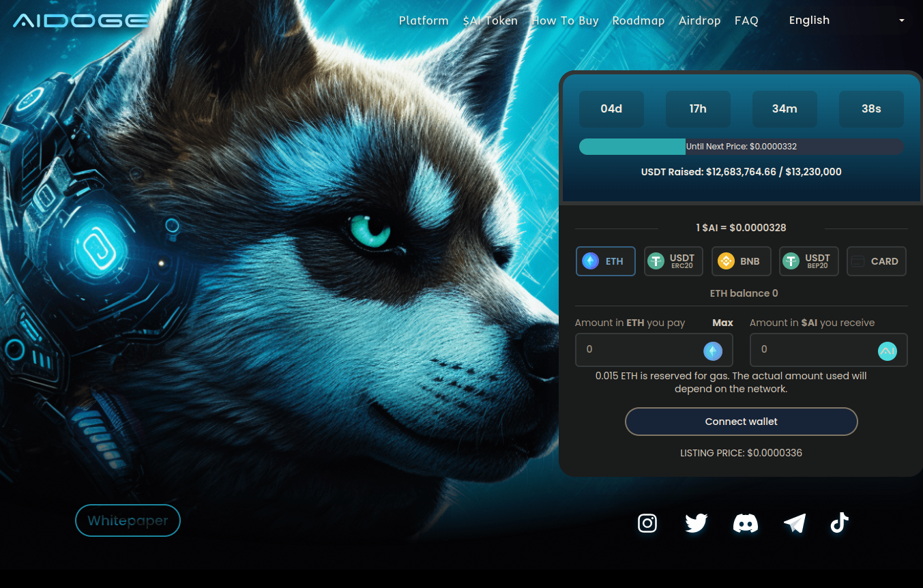Choose USDT BEP20 payment option

pyautogui.click(x=808, y=261)
